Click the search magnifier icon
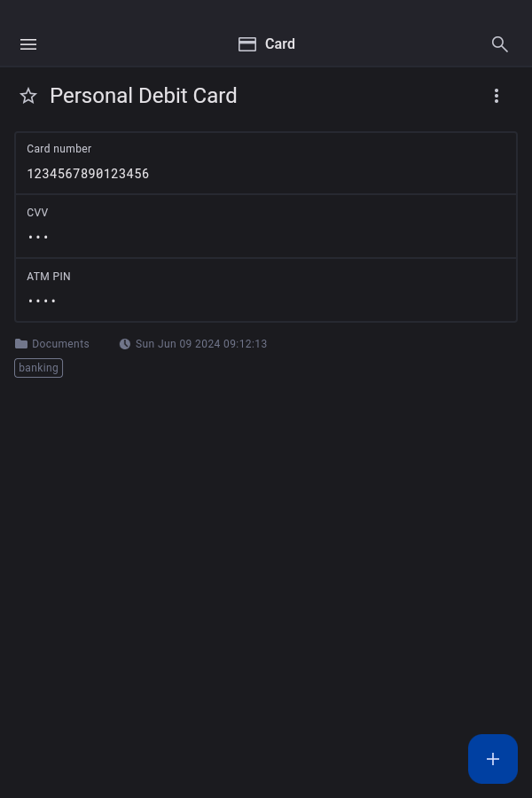Screen dimensions: 532x798 (x=500, y=44)
